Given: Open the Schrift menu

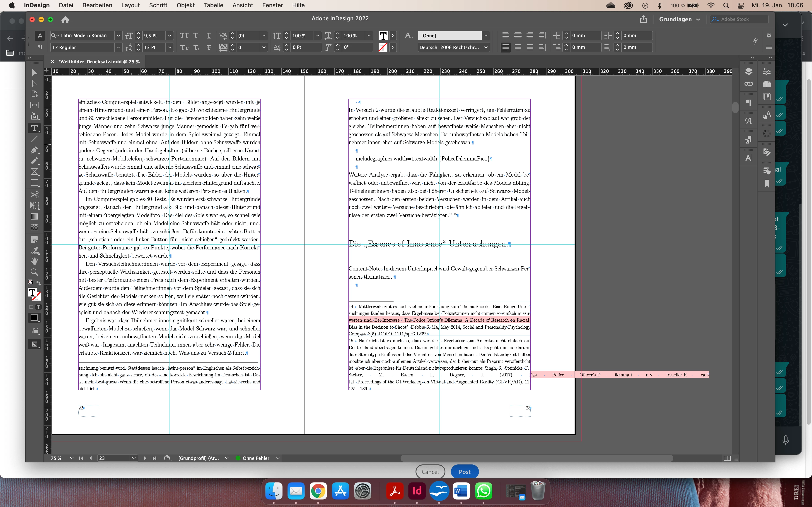Looking at the screenshot, I should pyautogui.click(x=158, y=5).
